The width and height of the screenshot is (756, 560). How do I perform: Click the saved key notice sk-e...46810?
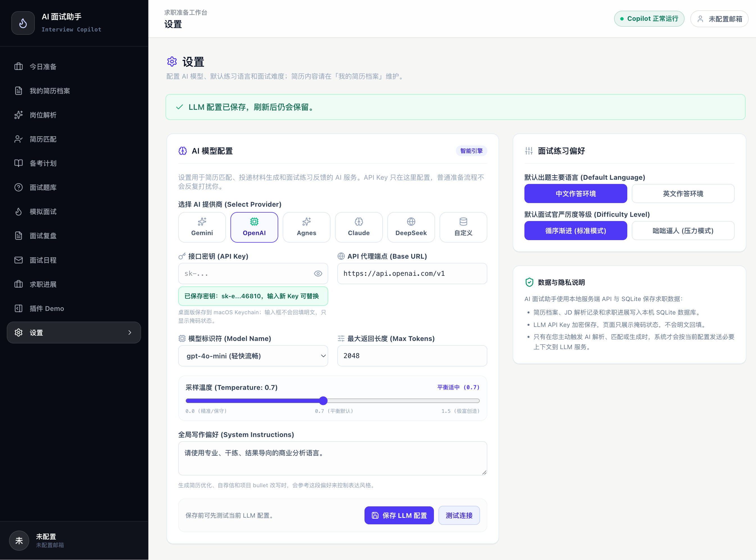click(x=253, y=296)
